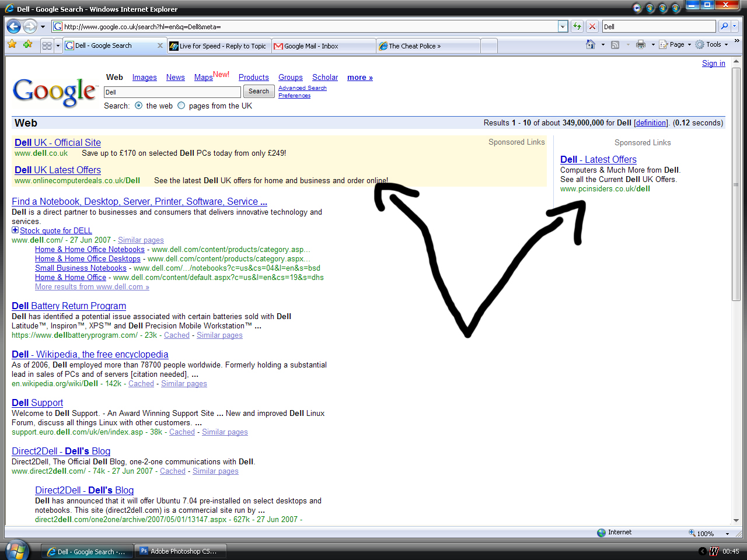Image resolution: width=747 pixels, height=560 pixels.
Task: Expand the 'Stock quote for DELL' plus icon
Action: pyautogui.click(x=15, y=230)
